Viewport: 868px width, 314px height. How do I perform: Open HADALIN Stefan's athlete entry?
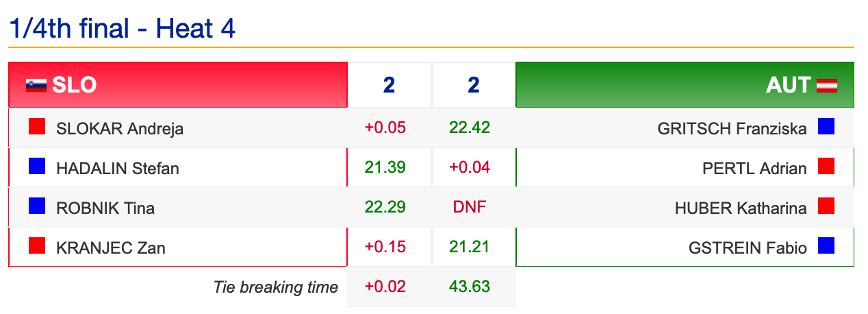(x=118, y=168)
